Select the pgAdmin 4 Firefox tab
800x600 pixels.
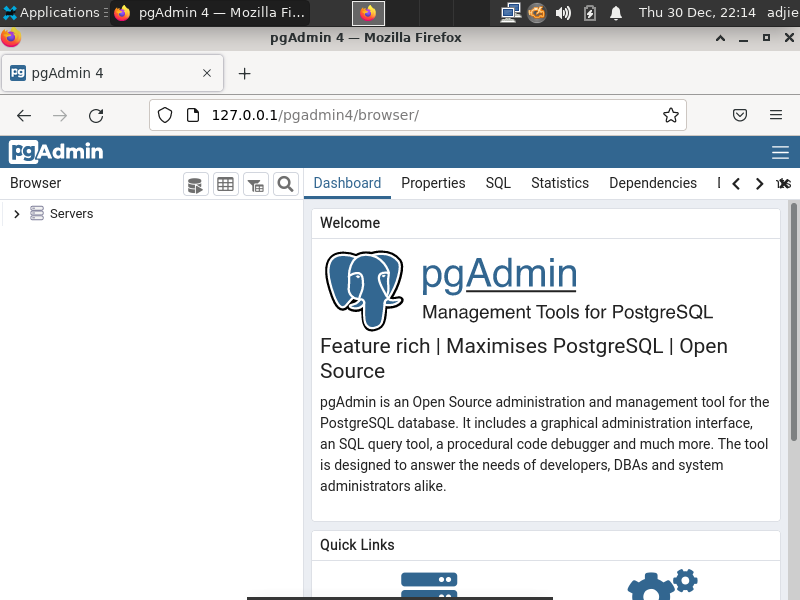[112, 73]
